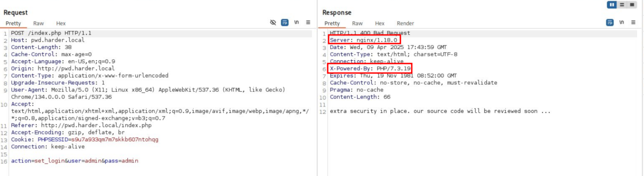Screen dimensions: 644x176
Task: Open the Raw tab in Request panel
Action: [39, 24]
